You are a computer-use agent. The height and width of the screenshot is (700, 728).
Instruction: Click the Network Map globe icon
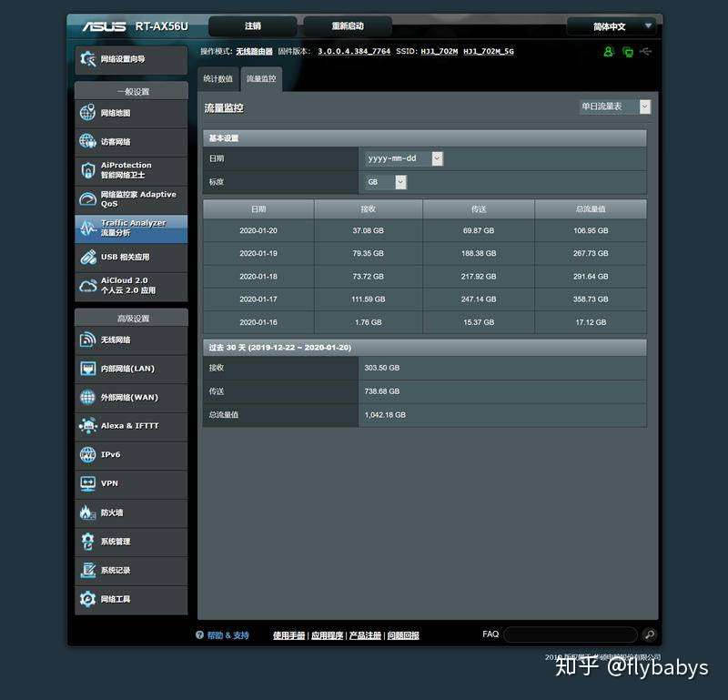87,113
